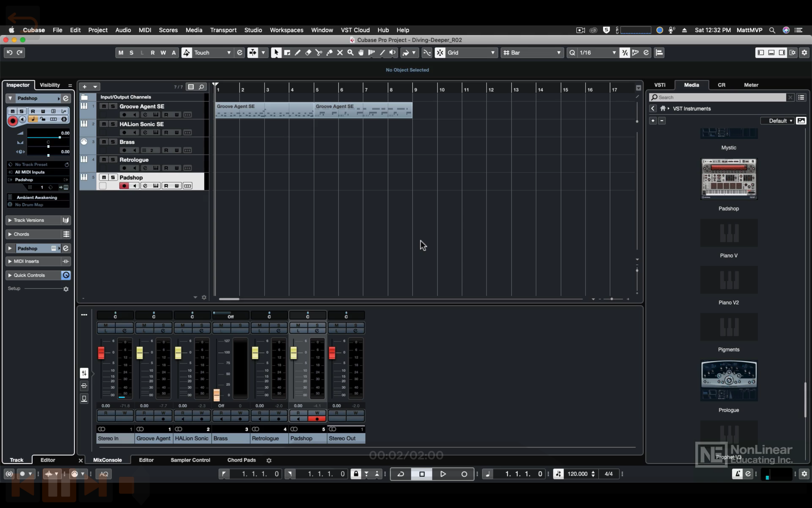Select the Zoom magnifier tool

pyautogui.click(x=350, y=53)
